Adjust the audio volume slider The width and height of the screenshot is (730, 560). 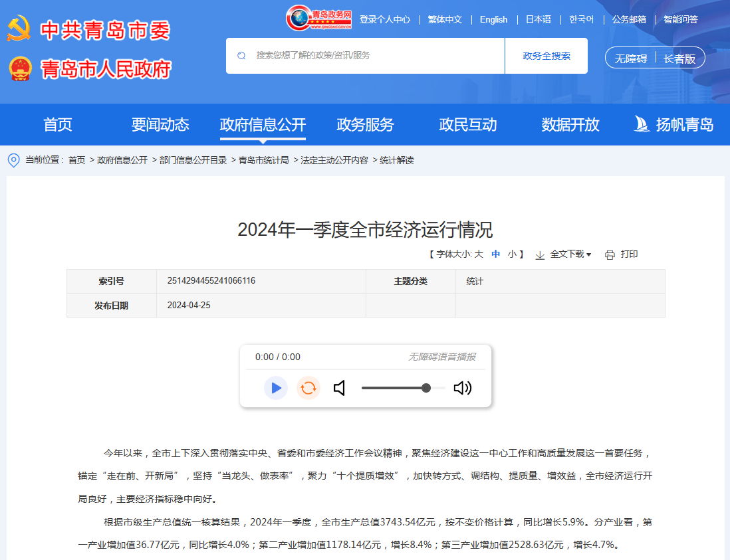coord(426,388)
